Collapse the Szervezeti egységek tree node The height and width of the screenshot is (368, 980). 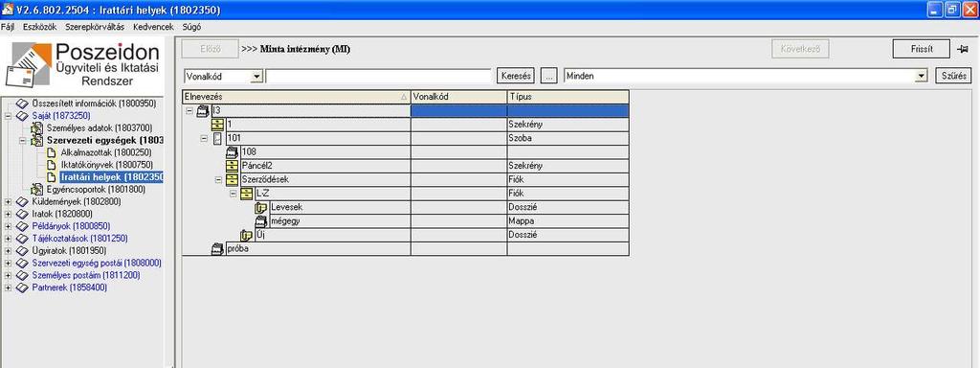(23, 140)
